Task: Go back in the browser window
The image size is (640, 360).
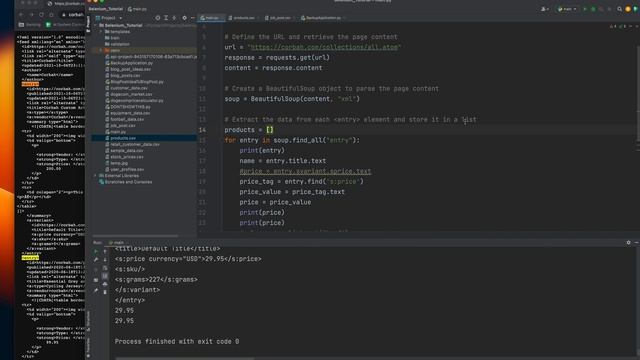Action: pyautogui.click(x=21, y=15)
